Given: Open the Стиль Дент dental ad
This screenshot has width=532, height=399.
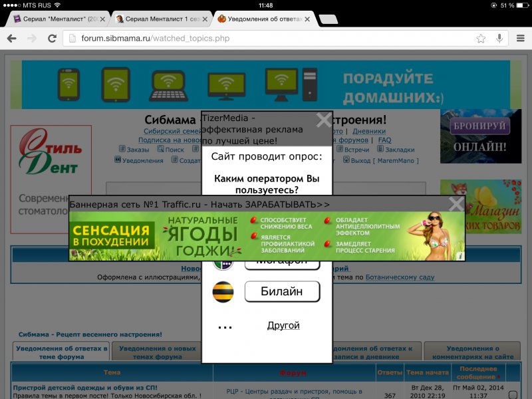Looking at the screenshot, I should click(51, 179).
